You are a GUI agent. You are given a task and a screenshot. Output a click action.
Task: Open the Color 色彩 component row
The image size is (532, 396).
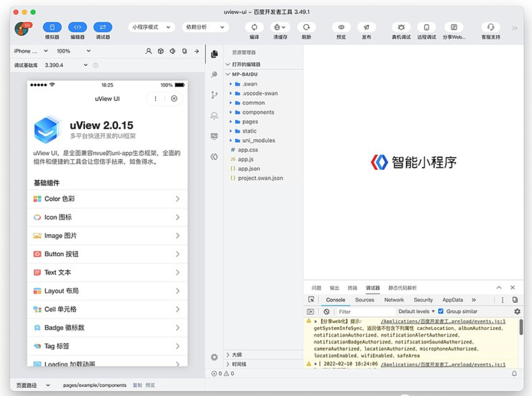107,199
